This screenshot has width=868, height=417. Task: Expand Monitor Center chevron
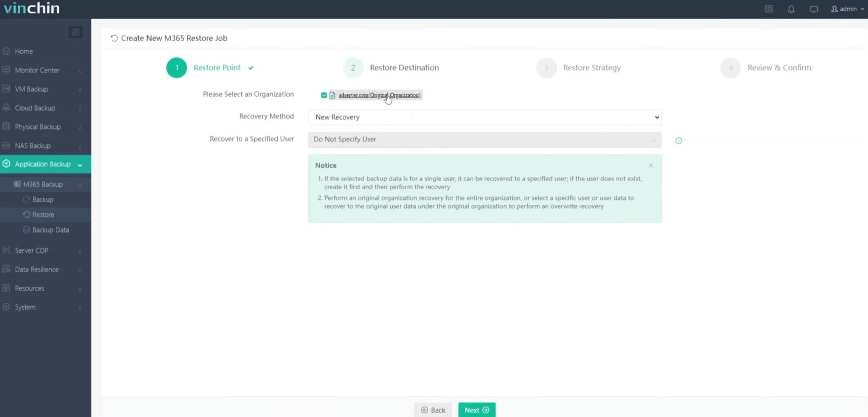click(x=80, y=71)
